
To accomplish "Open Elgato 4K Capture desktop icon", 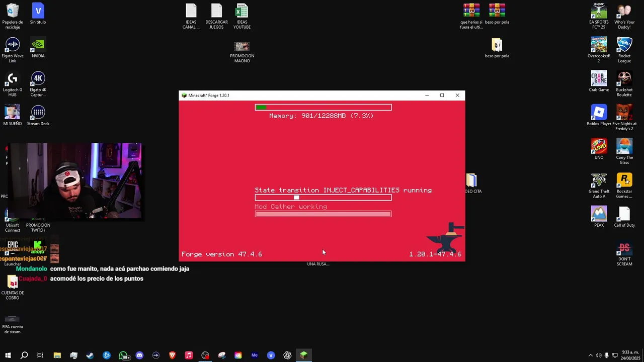I will pos(38,84).
